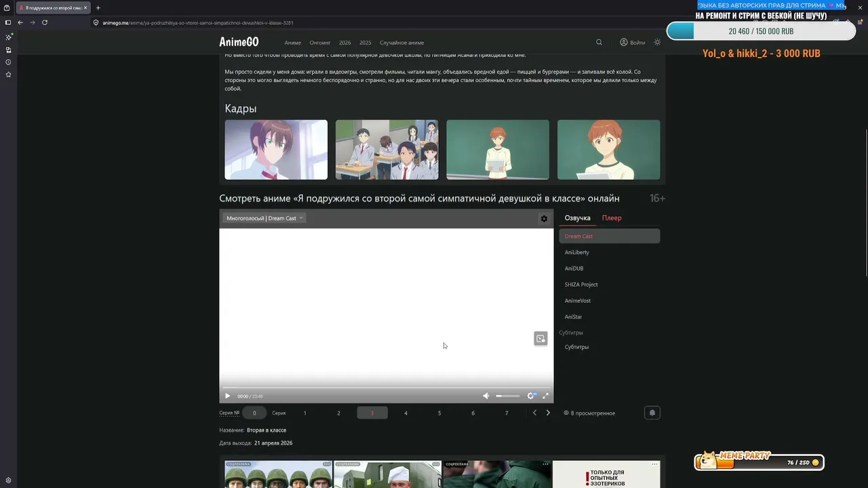Click picture-in-picture icon on video

[x=540, y=338]
